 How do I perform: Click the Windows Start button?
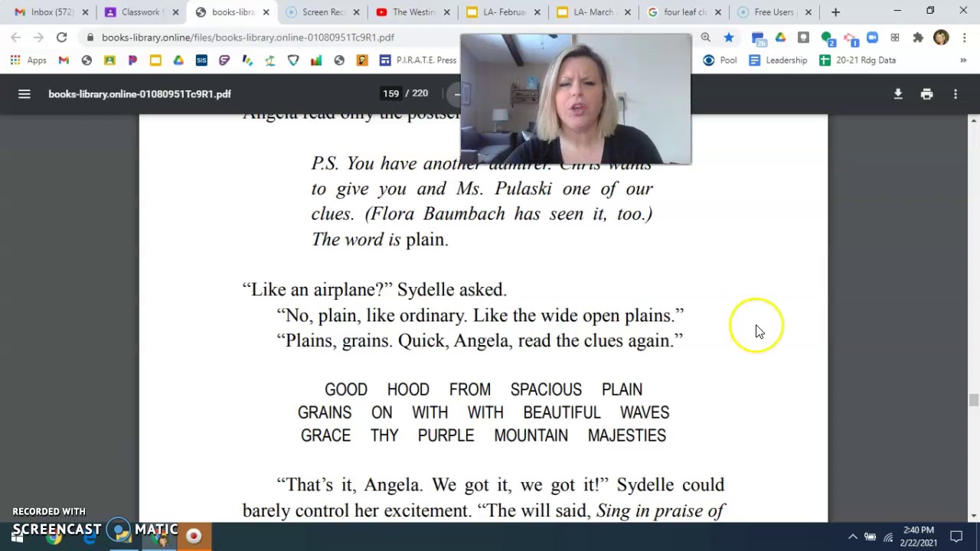coord(17,537)
